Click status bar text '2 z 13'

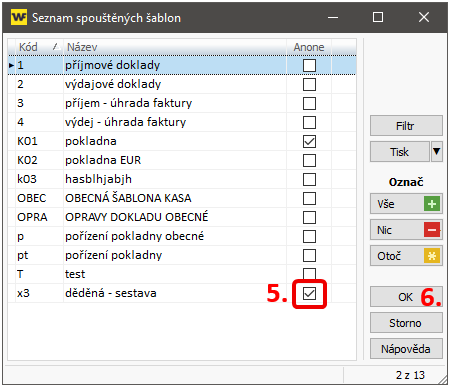pos(410,375)
